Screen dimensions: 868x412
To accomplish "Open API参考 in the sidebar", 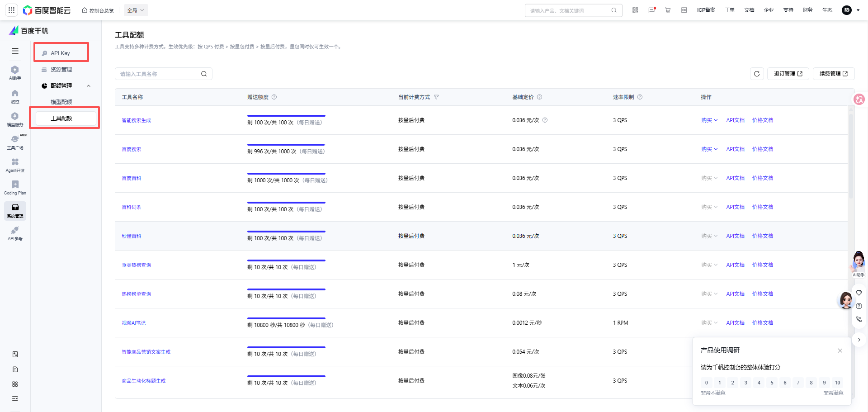I will point(15,233).
